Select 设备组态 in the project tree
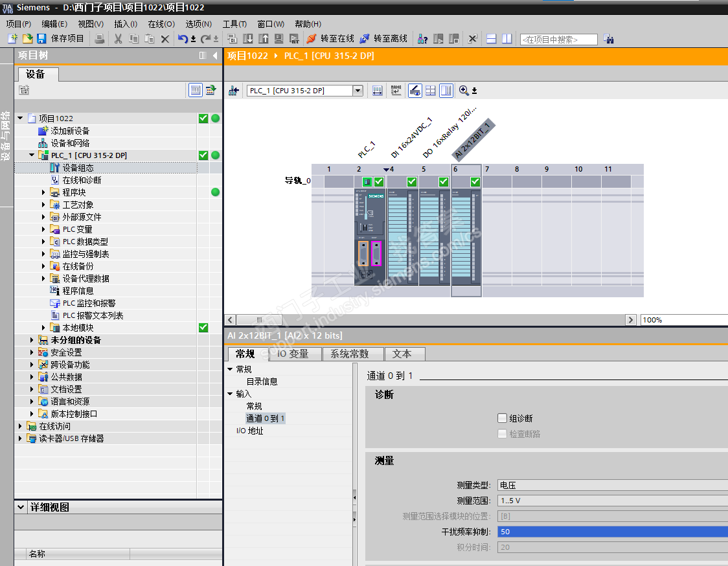Image resolution: width=728 pixels, height=566 pixels. pyautogui.click(x=78, y=168)
